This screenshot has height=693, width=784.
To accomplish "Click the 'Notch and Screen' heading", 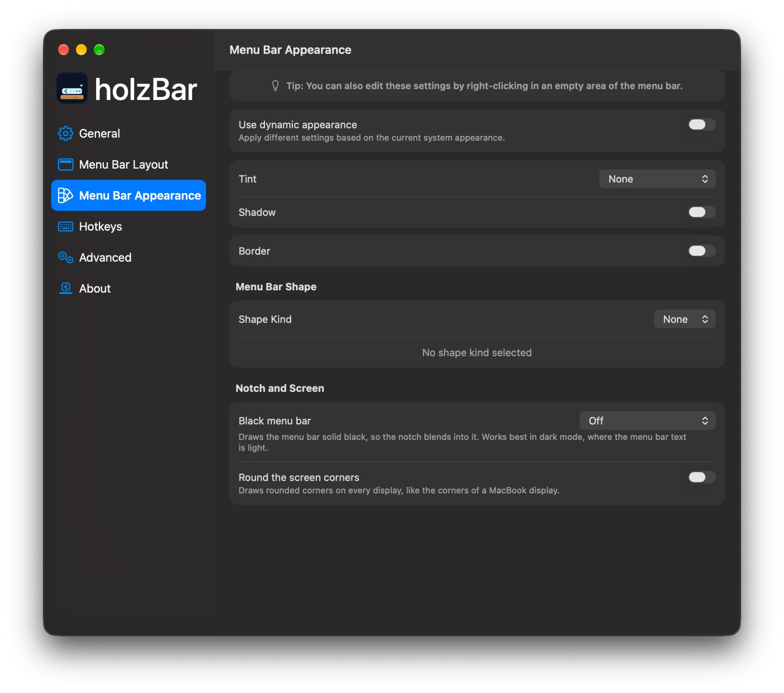I will pos(280,388).
